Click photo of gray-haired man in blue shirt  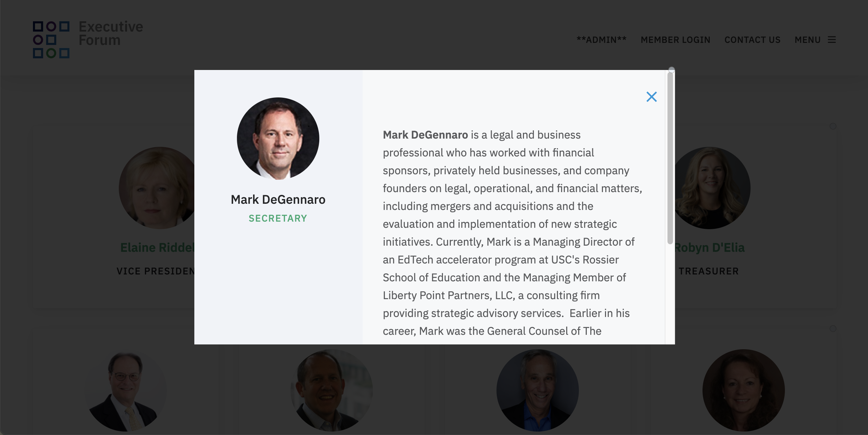tap(537, 390)
